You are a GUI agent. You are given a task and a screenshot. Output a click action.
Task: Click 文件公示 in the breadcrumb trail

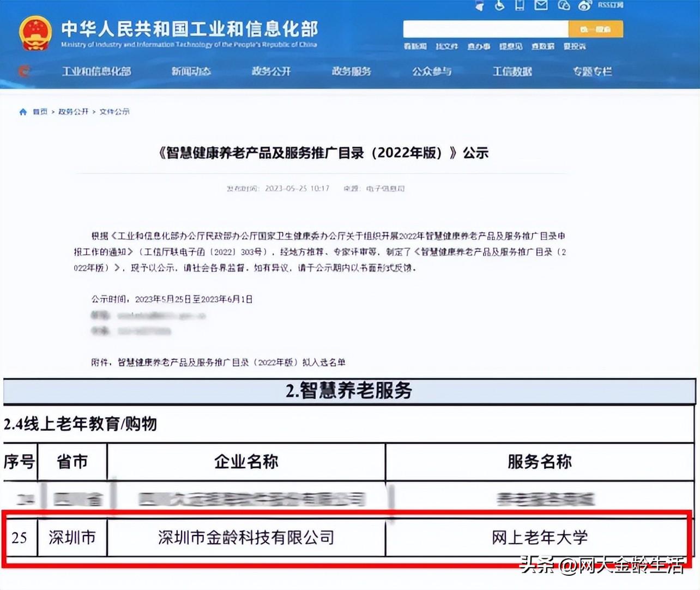(x=114, y=111)
